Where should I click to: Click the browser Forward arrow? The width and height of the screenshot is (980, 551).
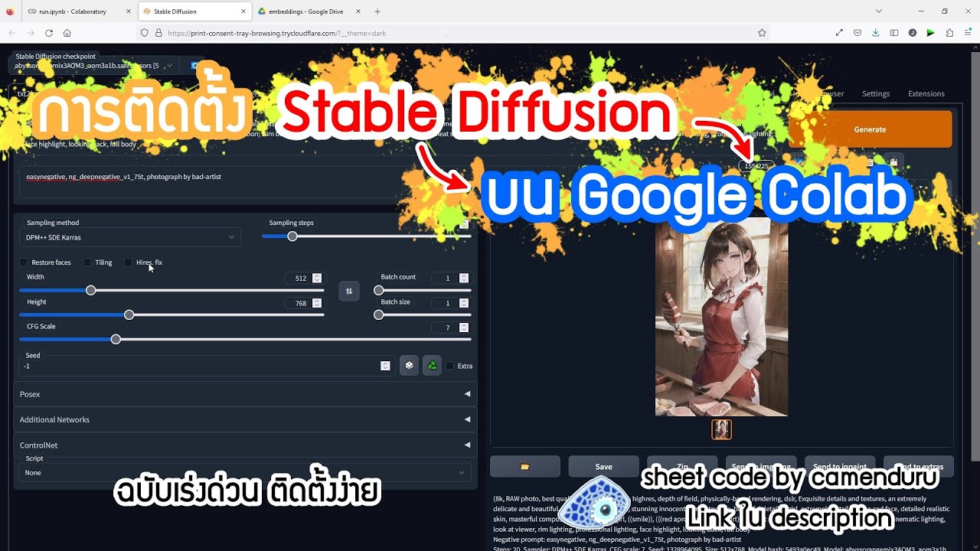pyautogui.click(x=31, y=33)
